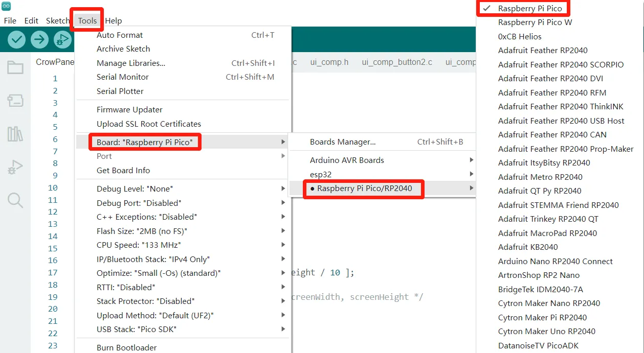The height and width of the screenshot is (353, 644).
Task: Click the Verify sketch checkmark icon
Action: click(16, 39)
